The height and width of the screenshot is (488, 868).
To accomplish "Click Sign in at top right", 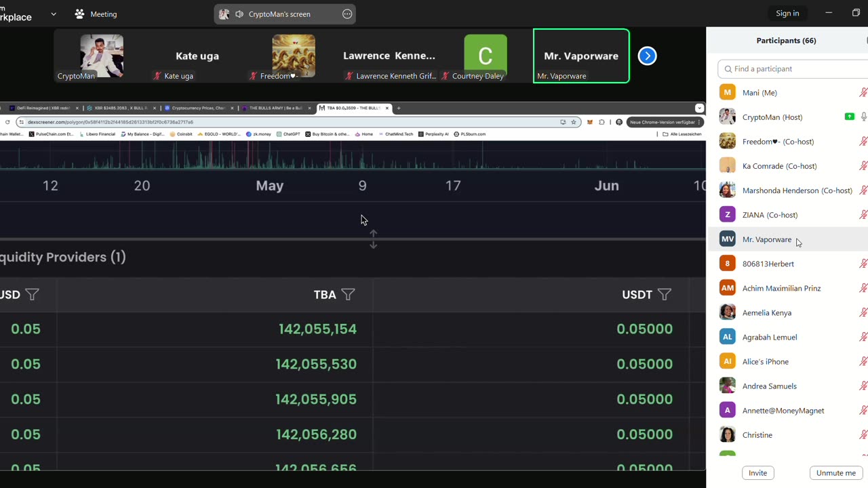I will pyautogui.click(x=787, y=13).
